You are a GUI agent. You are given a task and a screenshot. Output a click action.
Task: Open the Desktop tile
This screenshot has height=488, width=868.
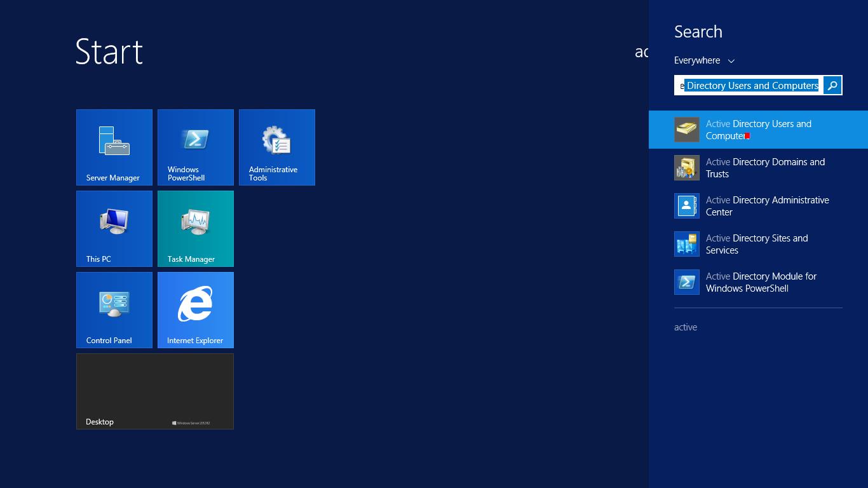click(154, 391)
